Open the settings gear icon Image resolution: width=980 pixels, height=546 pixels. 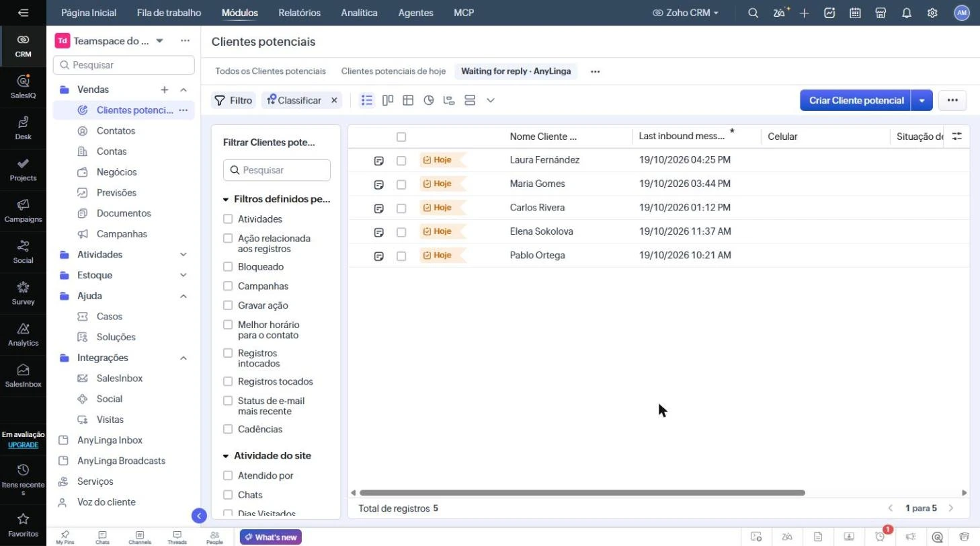[932, 13]
